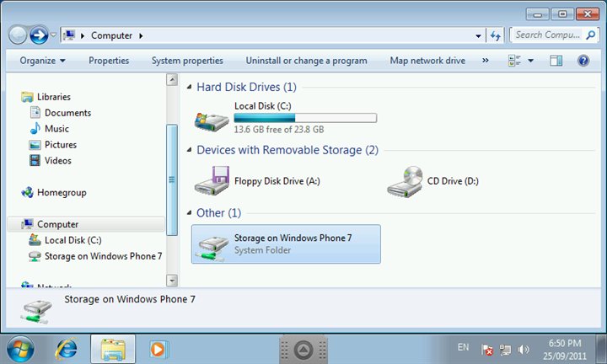Click the EN language indicator
The image size is (607, 364).
pos(463,347)
